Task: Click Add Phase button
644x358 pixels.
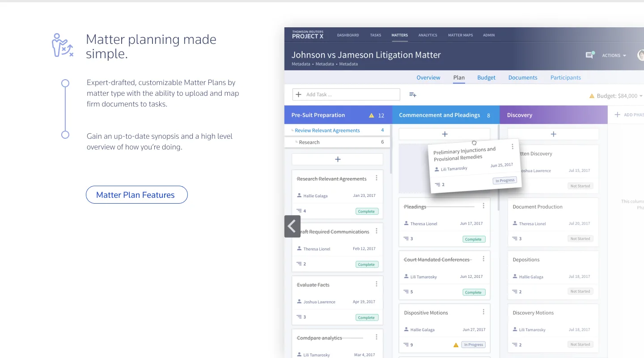Action: point(630,115)
